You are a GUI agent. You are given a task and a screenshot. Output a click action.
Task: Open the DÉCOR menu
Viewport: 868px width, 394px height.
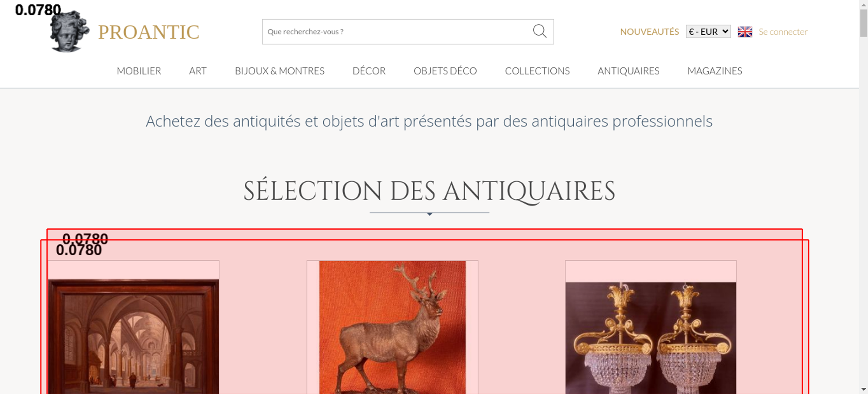369,71
